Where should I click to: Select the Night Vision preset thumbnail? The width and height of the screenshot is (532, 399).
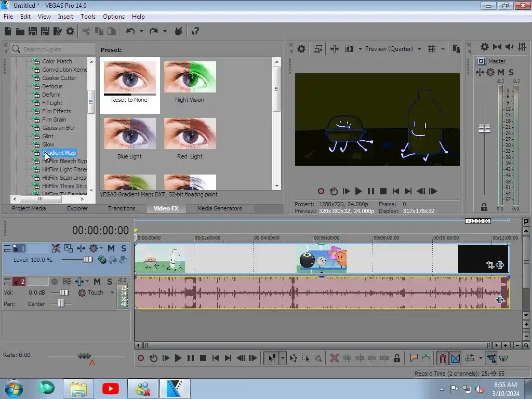point(190,77)
